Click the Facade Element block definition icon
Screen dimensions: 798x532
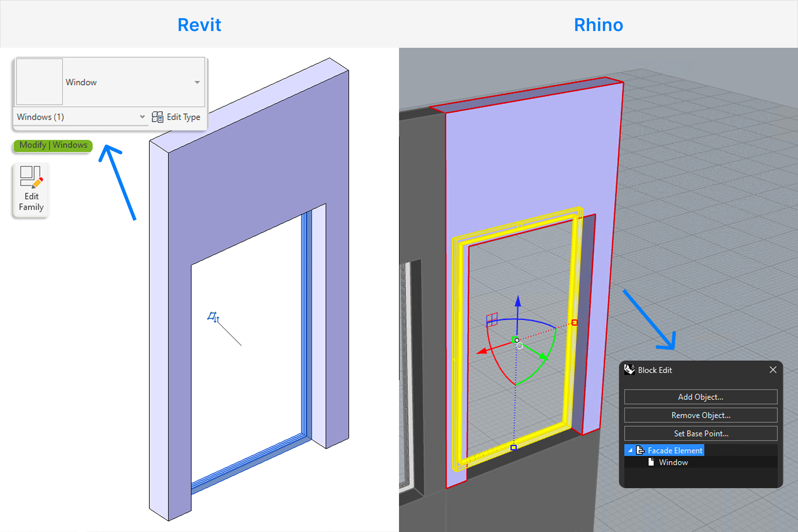pos(640,451)
